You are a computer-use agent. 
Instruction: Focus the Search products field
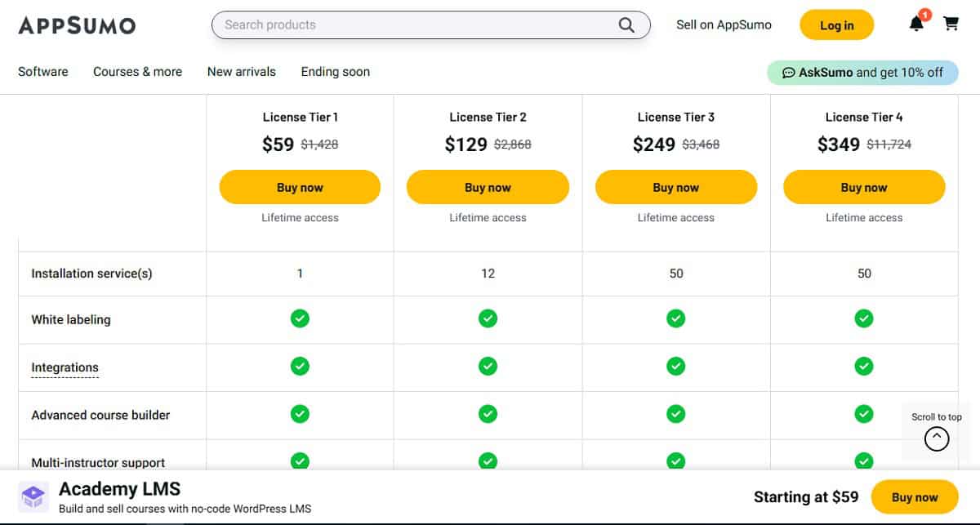(x=431, y=25)
